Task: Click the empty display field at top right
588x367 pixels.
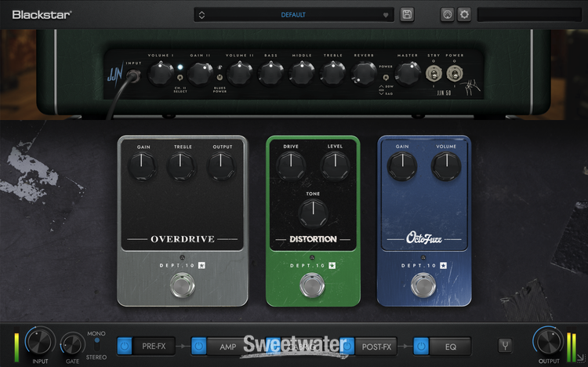Action: (529, 15)
